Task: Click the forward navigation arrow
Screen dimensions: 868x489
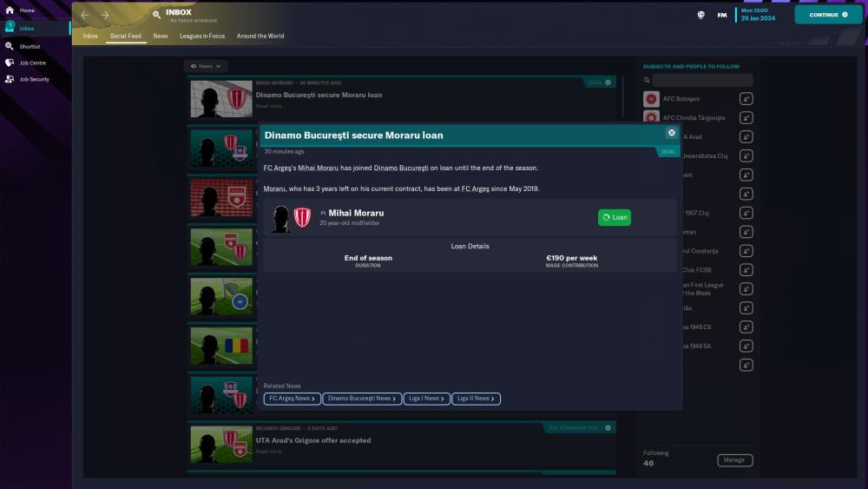Action: pos(105,15)
